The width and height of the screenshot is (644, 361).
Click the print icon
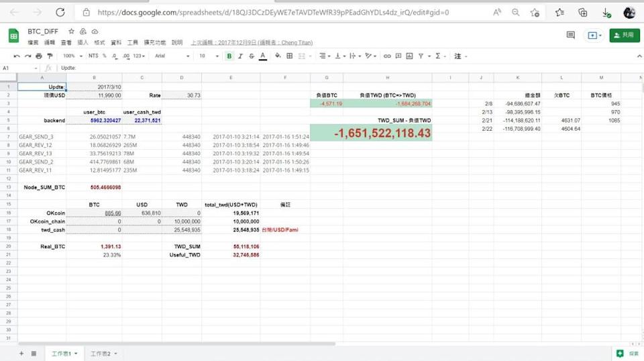pyautogui.click(x=39, y=56)
